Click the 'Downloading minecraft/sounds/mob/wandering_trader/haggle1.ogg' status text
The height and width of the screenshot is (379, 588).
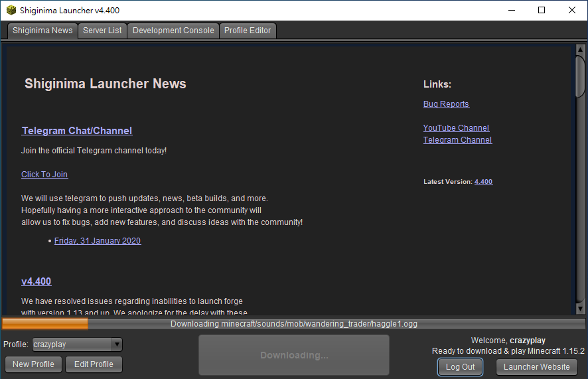294,323
